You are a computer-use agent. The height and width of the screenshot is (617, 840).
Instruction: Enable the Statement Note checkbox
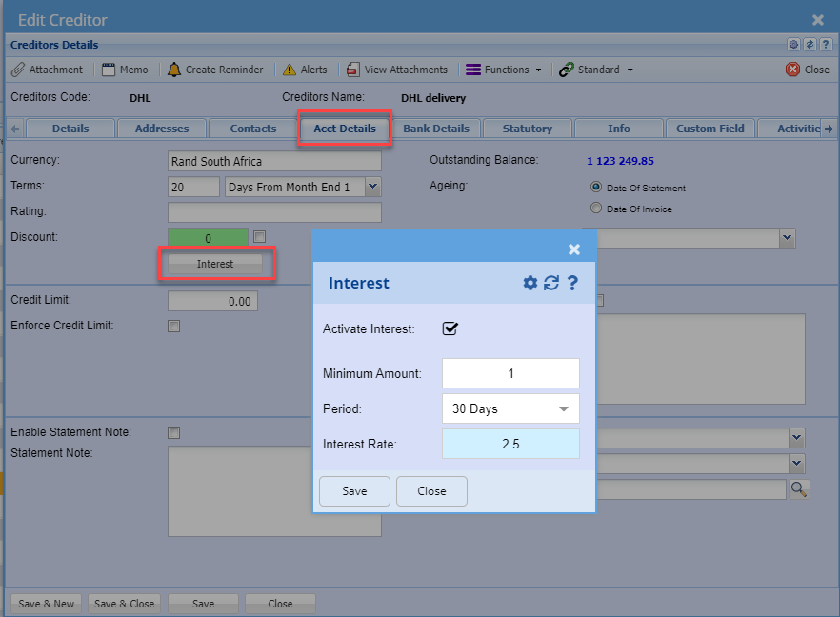tap(173, 432)
